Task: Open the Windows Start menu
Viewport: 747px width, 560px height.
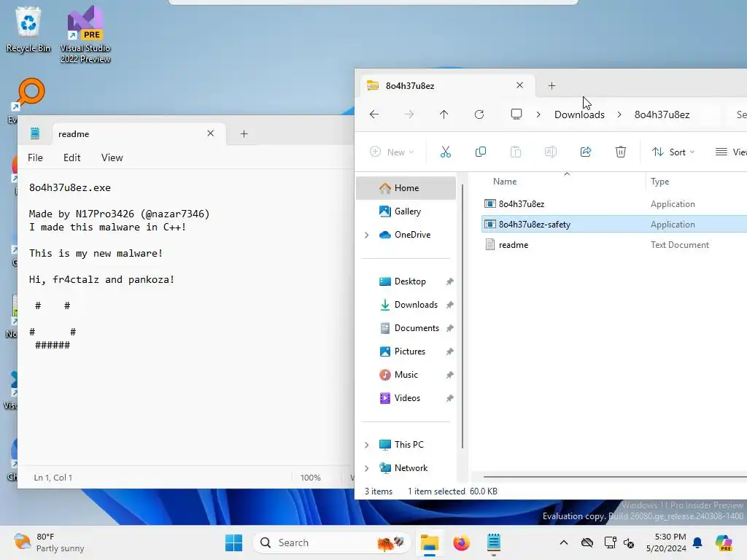Action: [233, 542]
